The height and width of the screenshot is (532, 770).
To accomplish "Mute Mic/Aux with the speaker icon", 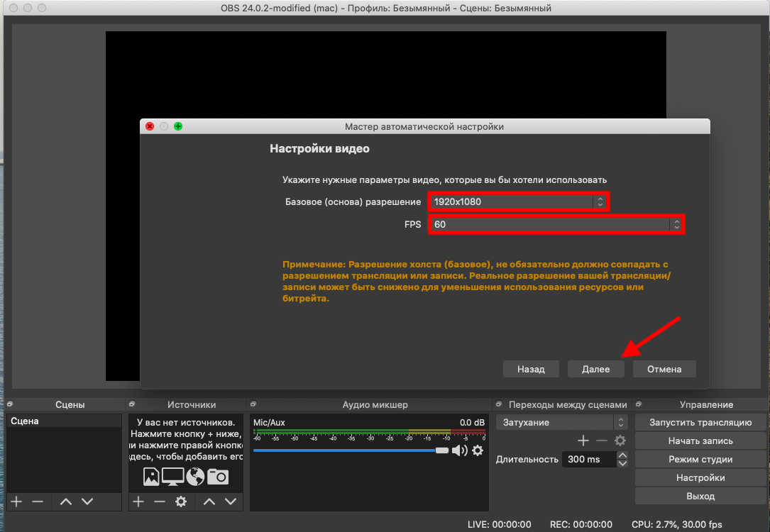I will point(460,450).
